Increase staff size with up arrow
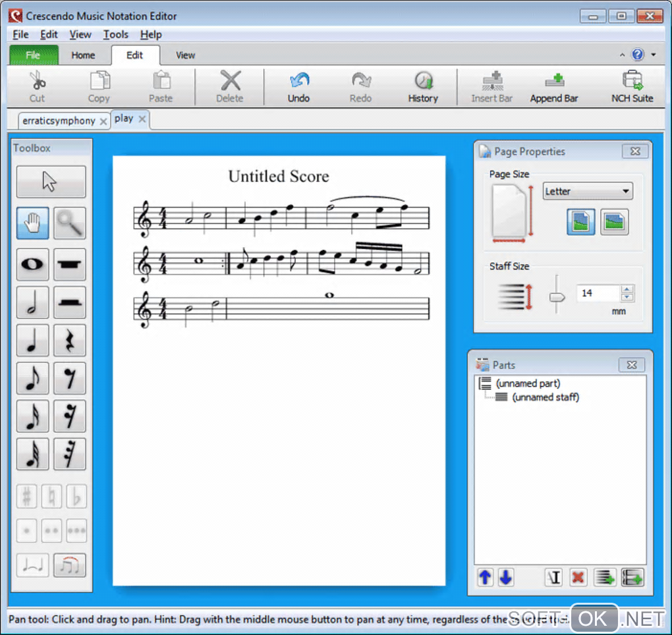This screenshot has height=635, width=672. [627, 289]
